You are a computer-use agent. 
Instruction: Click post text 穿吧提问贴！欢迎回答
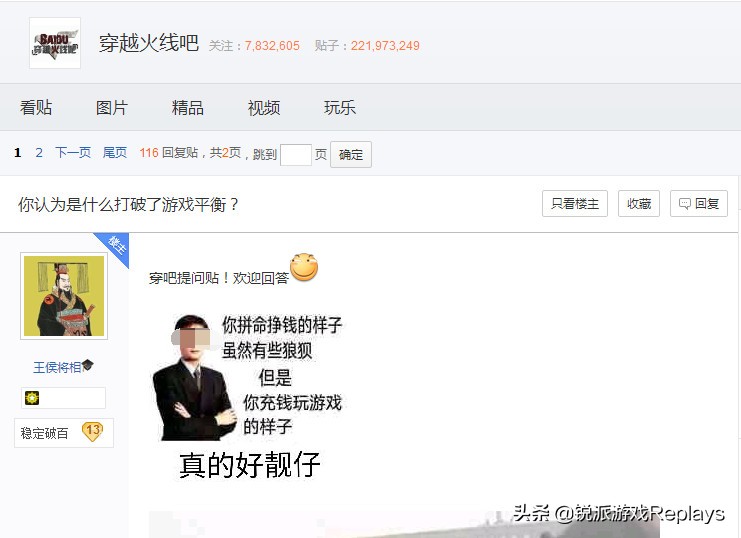pyautogui.click(x=219, y=278)
